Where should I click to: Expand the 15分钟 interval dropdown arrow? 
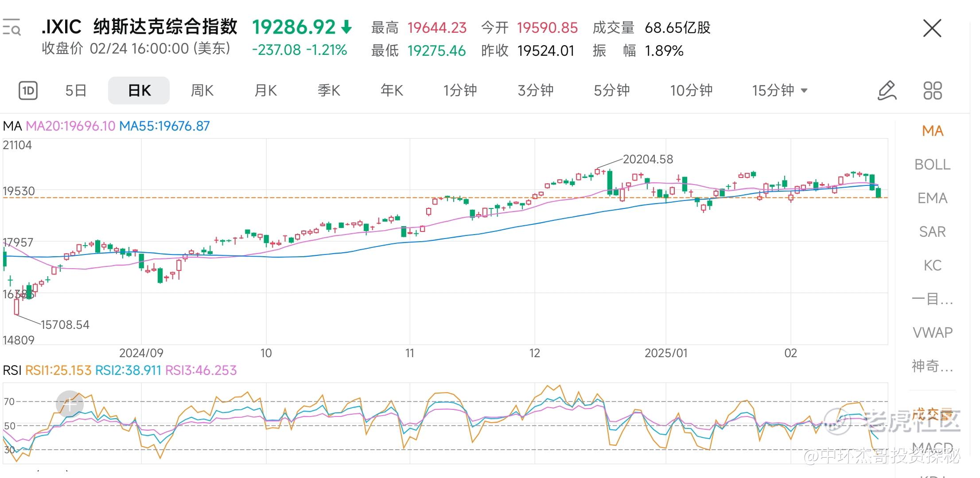point(804,91)
